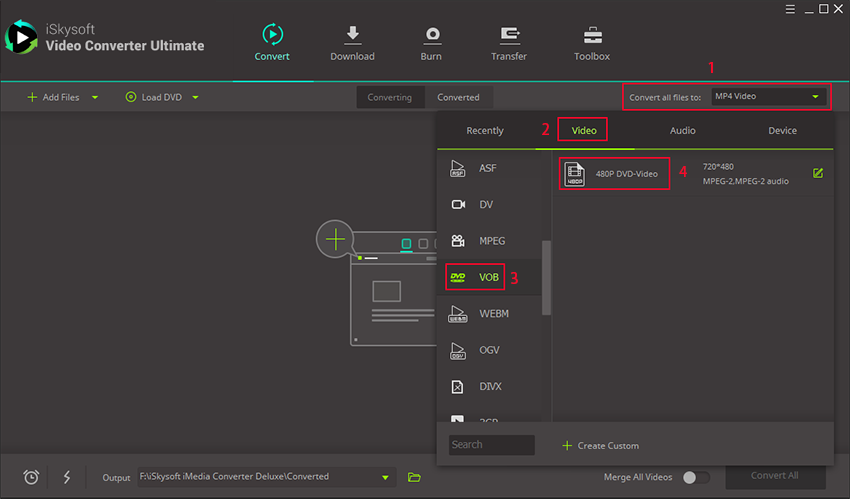Open the Transfer section
This screenshot has height=499, width=850.
pos(508,43)
